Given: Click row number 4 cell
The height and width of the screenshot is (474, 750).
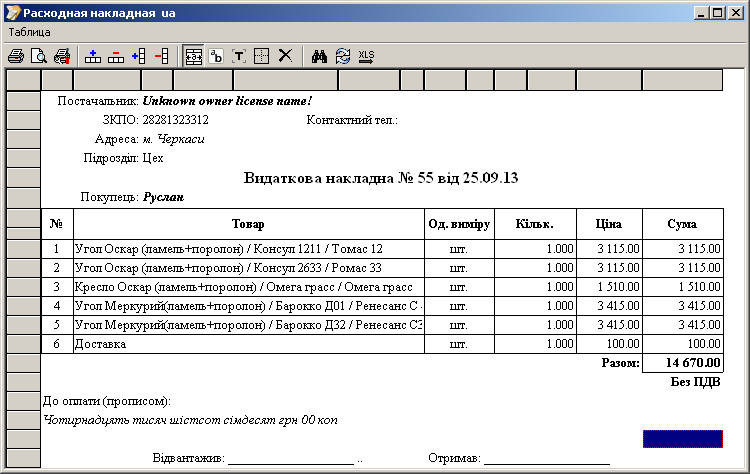Looking at the screenshot, I should tap(57, 306).
